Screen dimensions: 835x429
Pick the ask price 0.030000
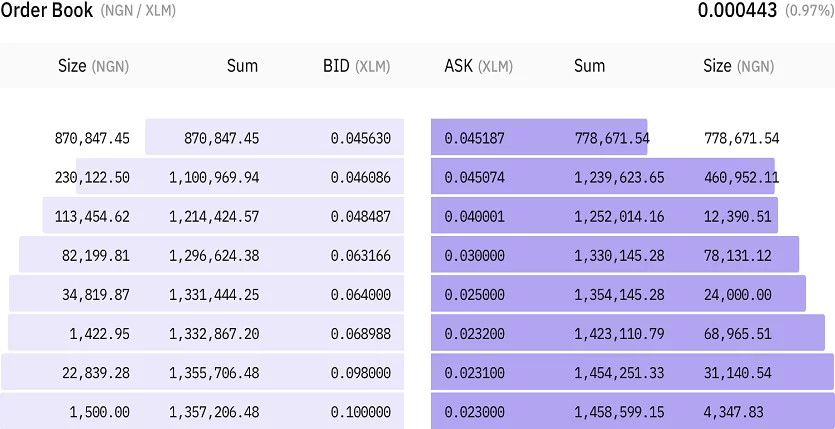click(x=474, y=255)
